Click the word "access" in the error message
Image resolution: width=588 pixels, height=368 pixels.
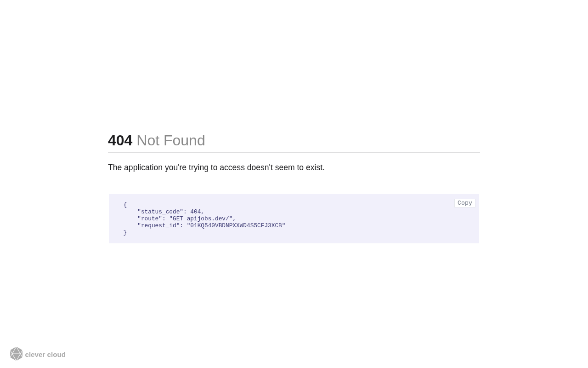(232, 167)
